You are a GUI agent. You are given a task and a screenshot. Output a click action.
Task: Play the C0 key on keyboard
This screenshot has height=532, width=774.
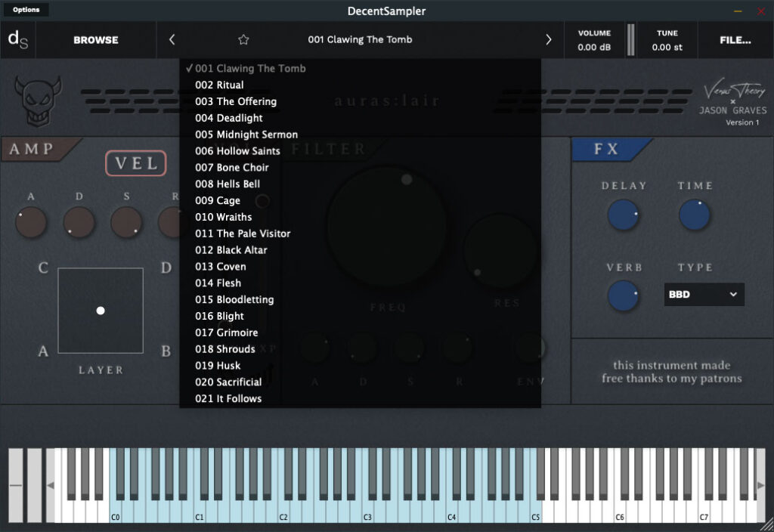(x=115, y=513)
